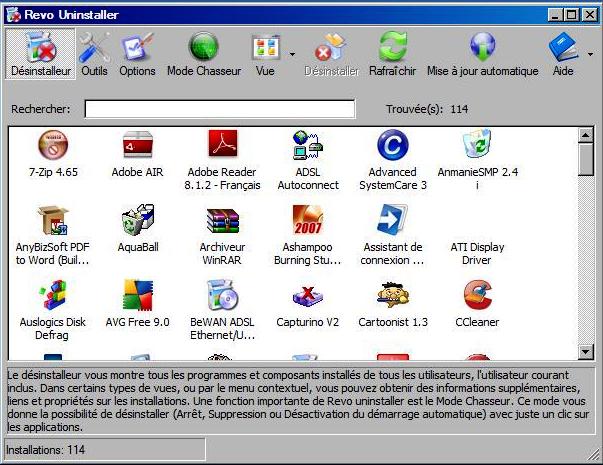Select Auslogics Disk Defrag icon
Screen dimensions: 603x465
tap(53, 295)
